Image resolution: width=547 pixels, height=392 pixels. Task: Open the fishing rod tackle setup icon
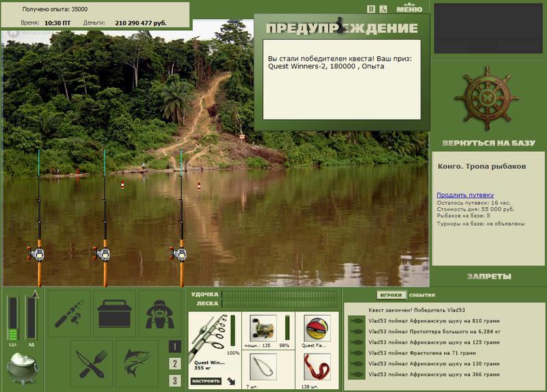click(x=69, y=313)
